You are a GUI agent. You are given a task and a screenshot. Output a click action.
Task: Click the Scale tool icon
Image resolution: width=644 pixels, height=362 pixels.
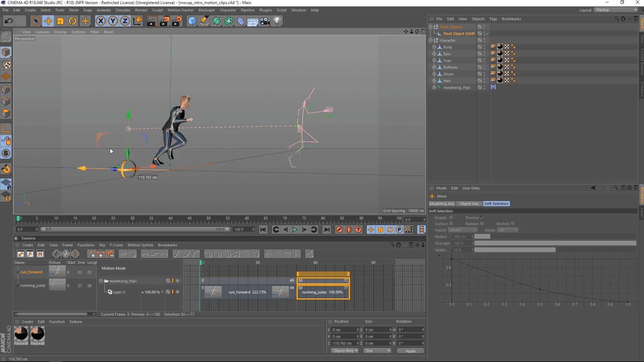click(60, 21)
